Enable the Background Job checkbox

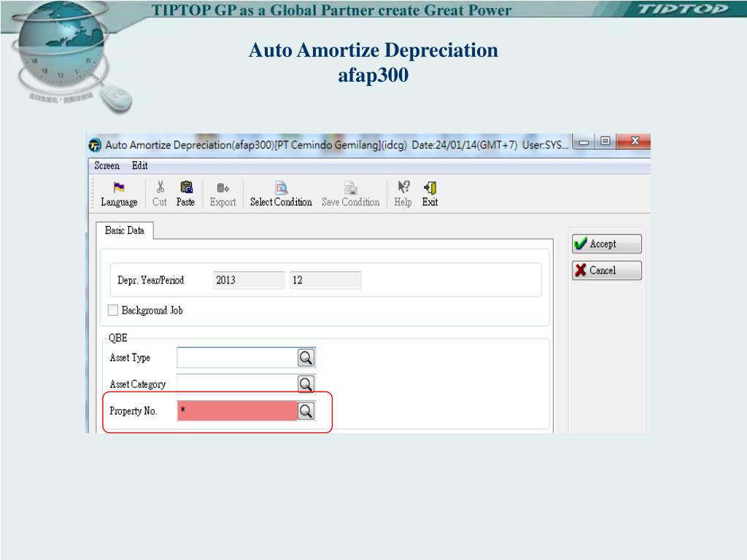pos(113,310)
